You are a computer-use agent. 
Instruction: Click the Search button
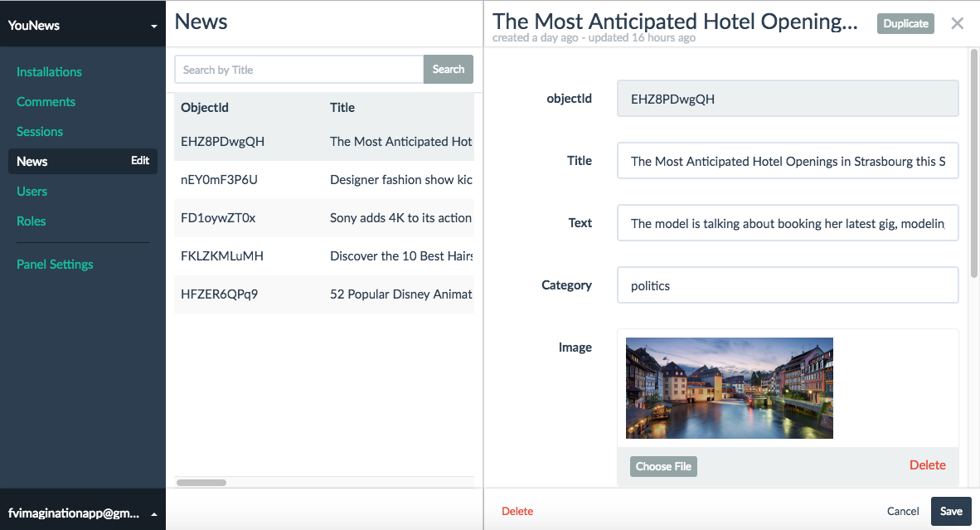[448, 70]
